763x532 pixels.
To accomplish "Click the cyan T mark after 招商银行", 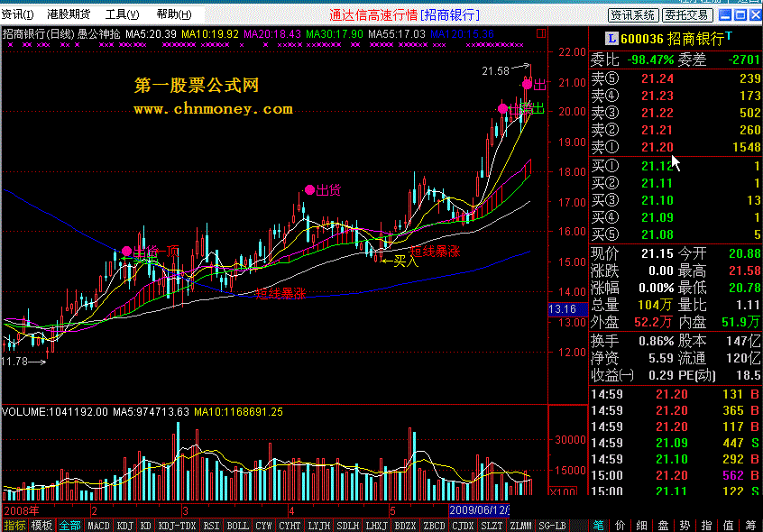I will click(729, 35).
